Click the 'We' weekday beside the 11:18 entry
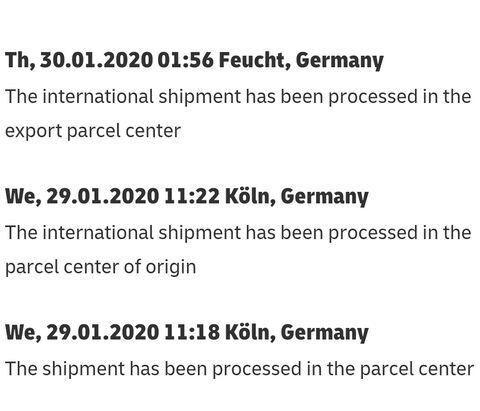 coord(23,333)
